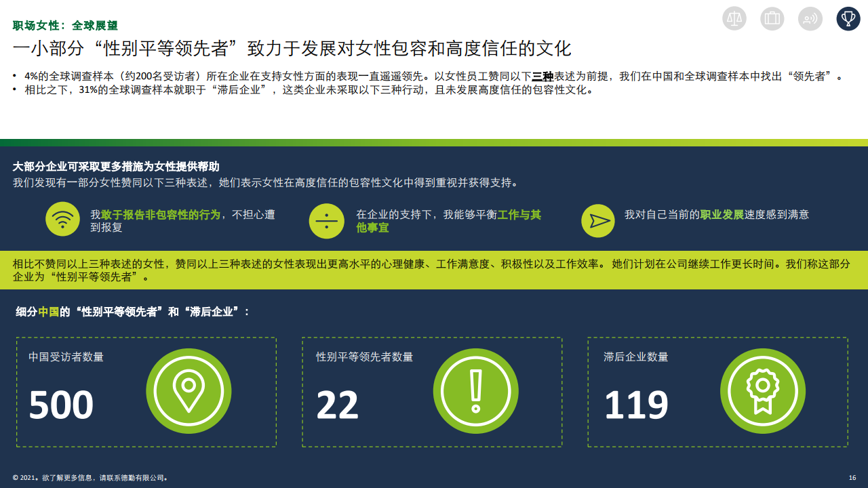Click the slide title about 性别平等领先者
Screen dimensions: 868x488
point(292,49)
